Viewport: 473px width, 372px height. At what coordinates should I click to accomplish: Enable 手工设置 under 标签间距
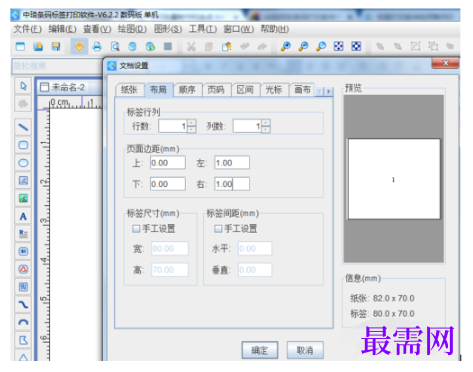click(218, 229)
